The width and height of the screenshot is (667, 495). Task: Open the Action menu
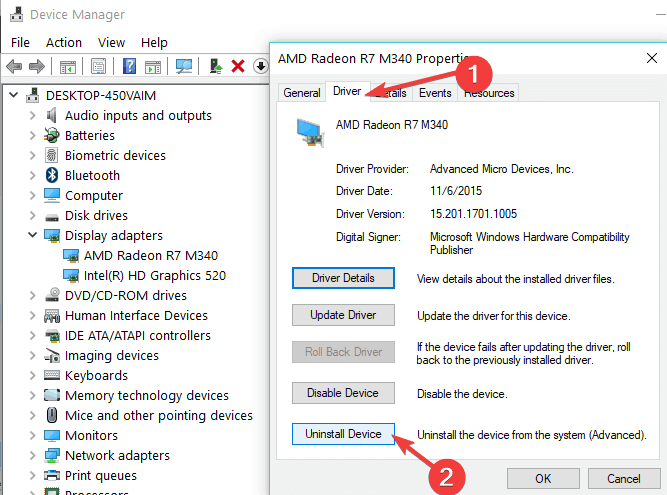64,43
